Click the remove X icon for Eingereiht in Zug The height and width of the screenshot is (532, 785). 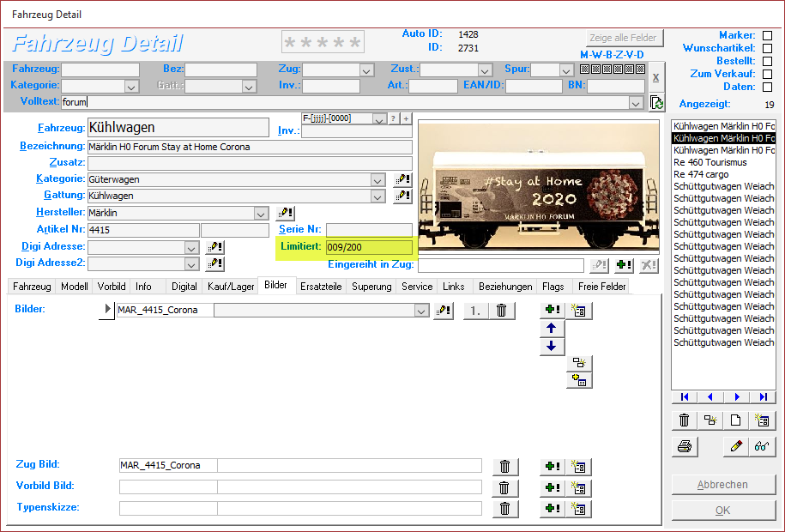click(x=649, y=265)
